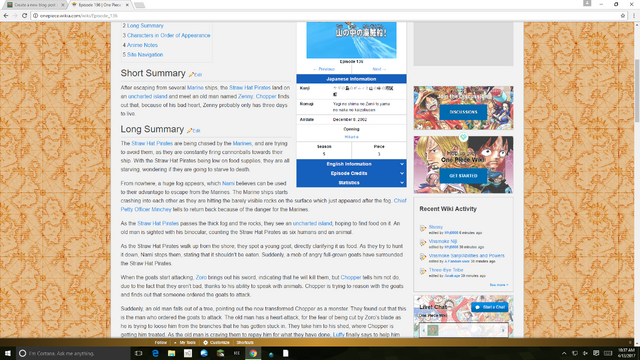Screen dimensions: 640x360
Task: Click the next arrow in Live Chat avatars
Action: [503, 330]
